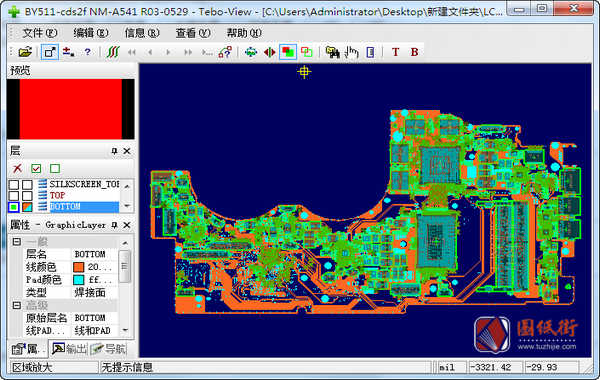The width and height of the screenshot is (600, 380).
Task: Show bottom side with red B icon
Action: [x=414, y=52]
